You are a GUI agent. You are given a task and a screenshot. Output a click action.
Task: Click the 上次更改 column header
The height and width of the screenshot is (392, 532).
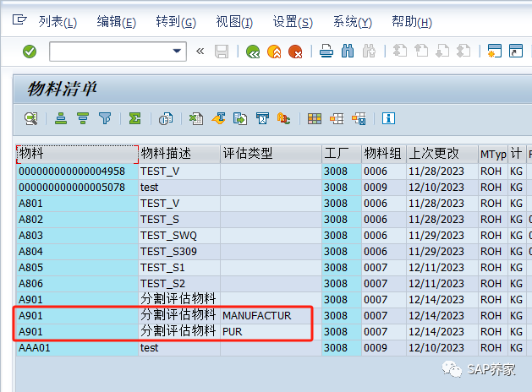point(442,154)
